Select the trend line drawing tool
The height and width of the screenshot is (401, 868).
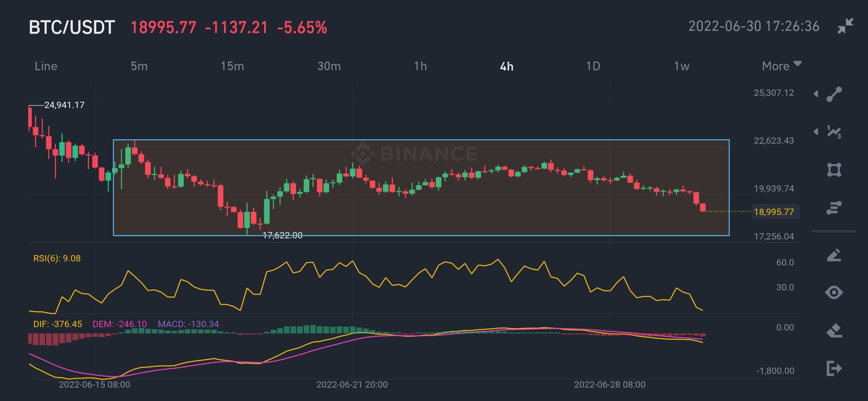click(834, 94)
